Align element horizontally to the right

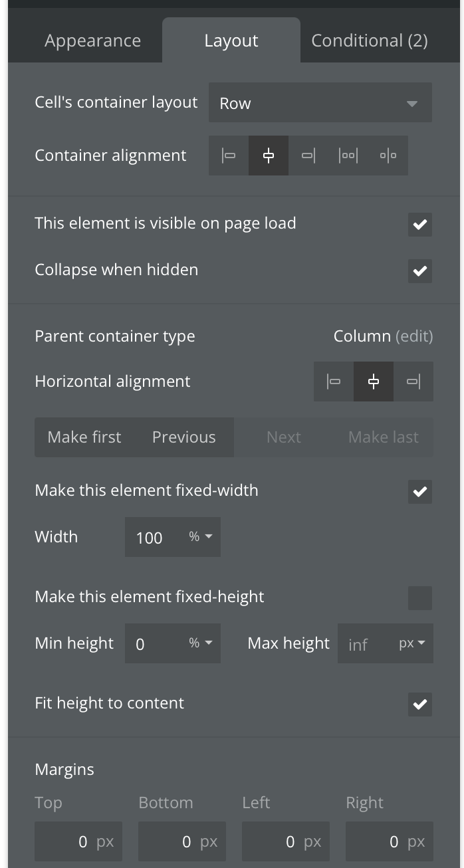(413, 381)
